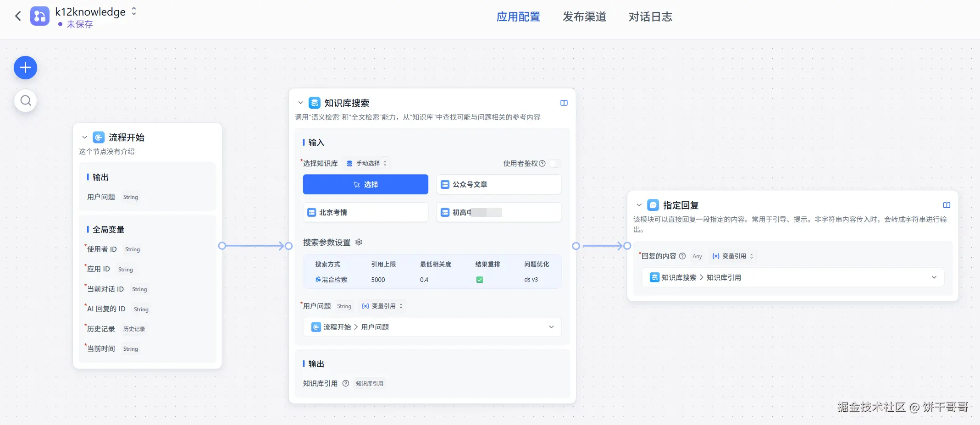Image resolution: width=980 pixels, height=425 pixels.
Task: Collapse the 知识库搜索 node
Action: point(300,103)
